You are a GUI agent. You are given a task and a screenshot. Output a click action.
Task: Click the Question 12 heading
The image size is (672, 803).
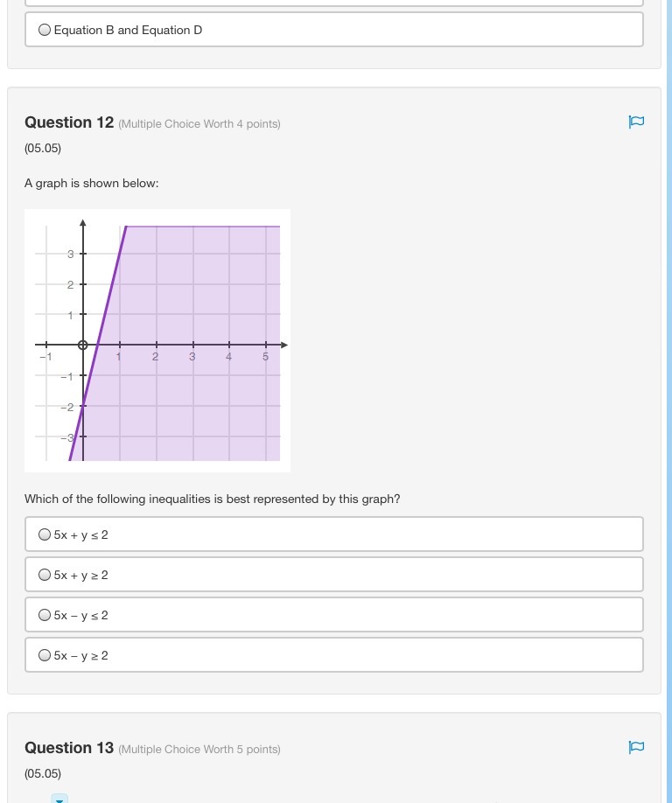[x=69, y=122]
